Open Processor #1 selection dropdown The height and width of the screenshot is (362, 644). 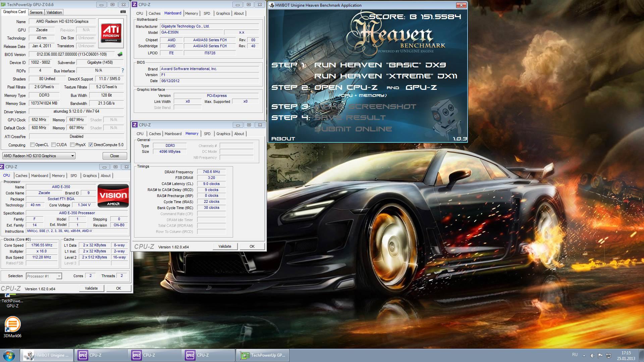[x=44, y=276]
